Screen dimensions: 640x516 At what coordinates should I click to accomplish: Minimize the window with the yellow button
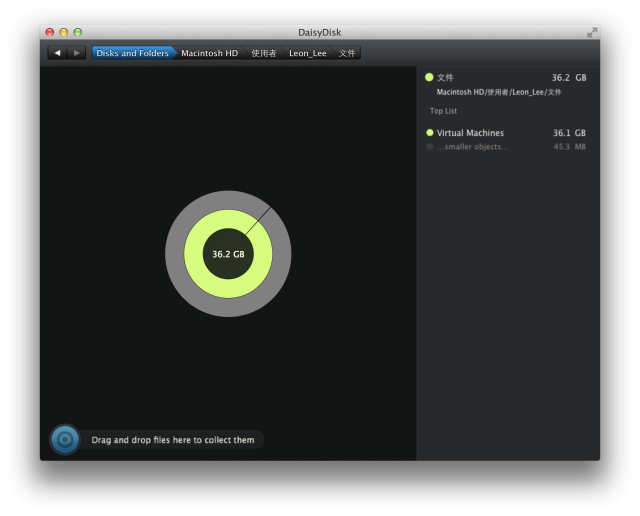[x=64, y=32]
